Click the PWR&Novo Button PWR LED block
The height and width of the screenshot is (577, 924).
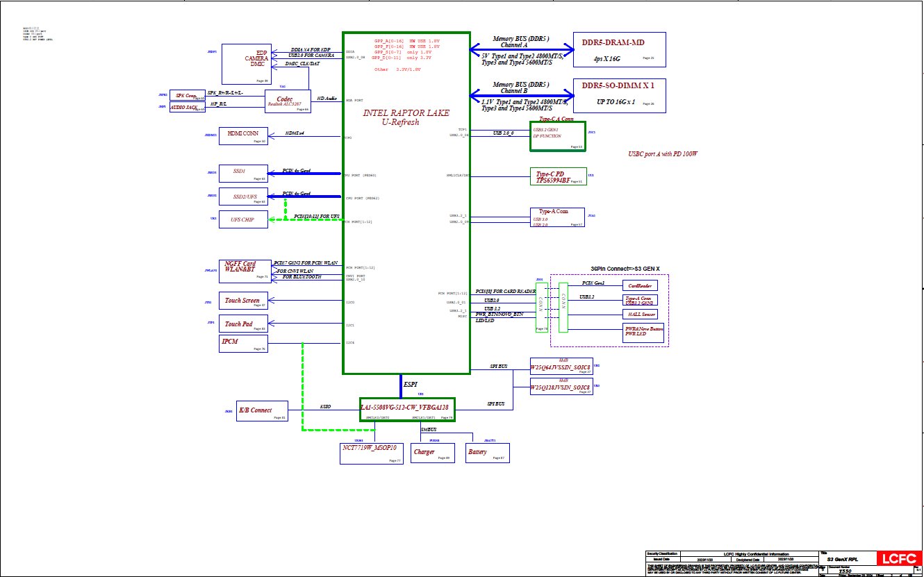[644, 333]
